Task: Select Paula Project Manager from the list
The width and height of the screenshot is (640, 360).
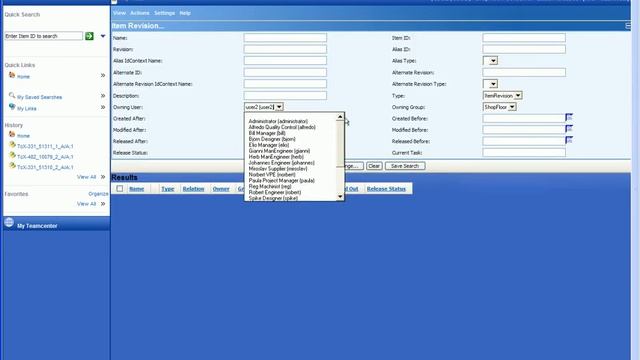Action: point(282,180)
